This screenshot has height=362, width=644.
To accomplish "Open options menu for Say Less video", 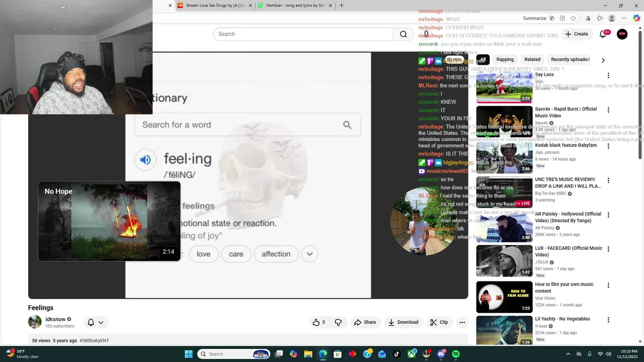I will (608, 75).
